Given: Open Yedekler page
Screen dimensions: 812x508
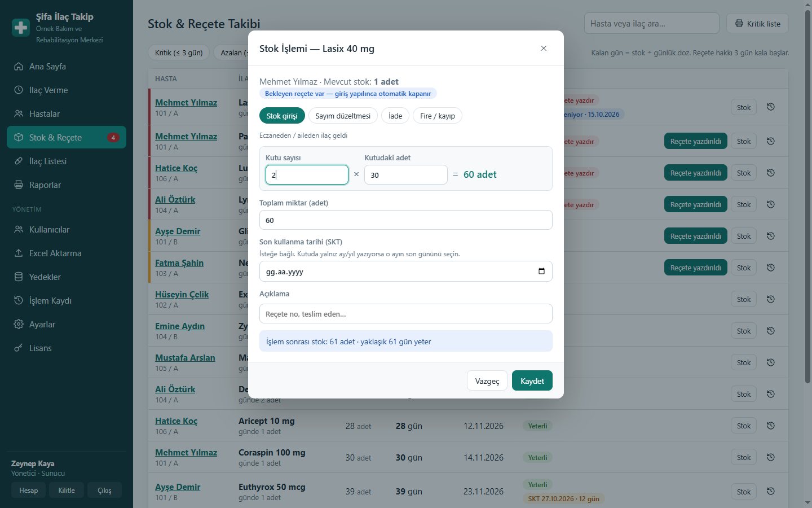Looking at the screenshot, I should [x=67, y=277].
